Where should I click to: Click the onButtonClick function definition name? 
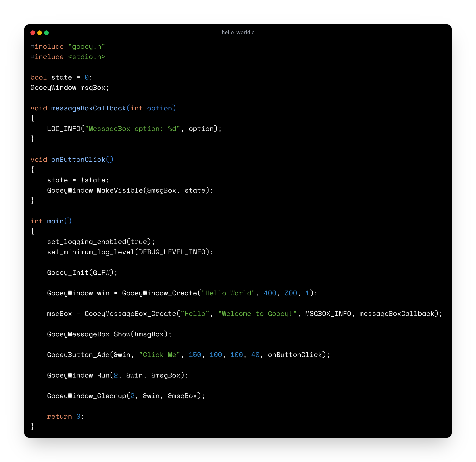point(78,160)
